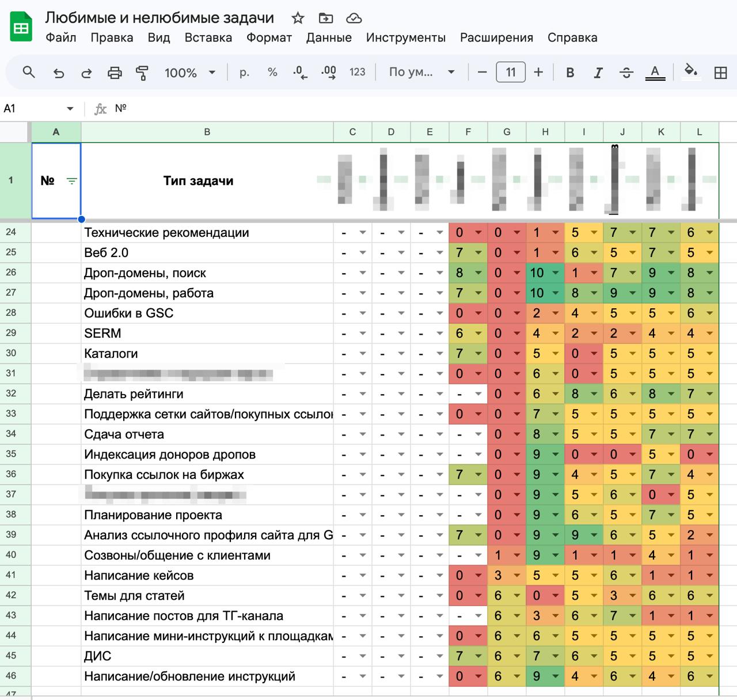The height and width of the screenshot is (700, 737).
Task: Click the font size input field
Action: coord(511,73)
